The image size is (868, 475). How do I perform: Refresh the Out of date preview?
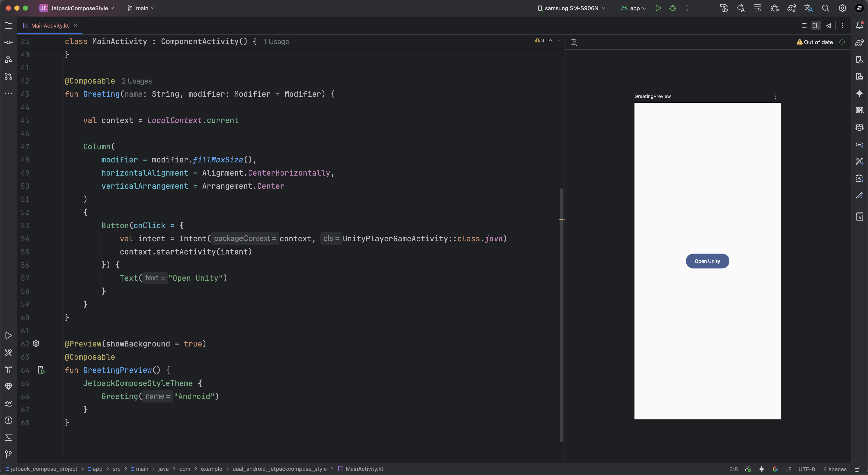pos(842,42)
